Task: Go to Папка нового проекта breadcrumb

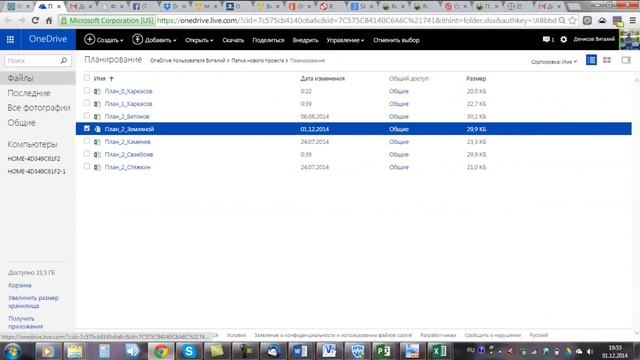Action: pos(258,60)
